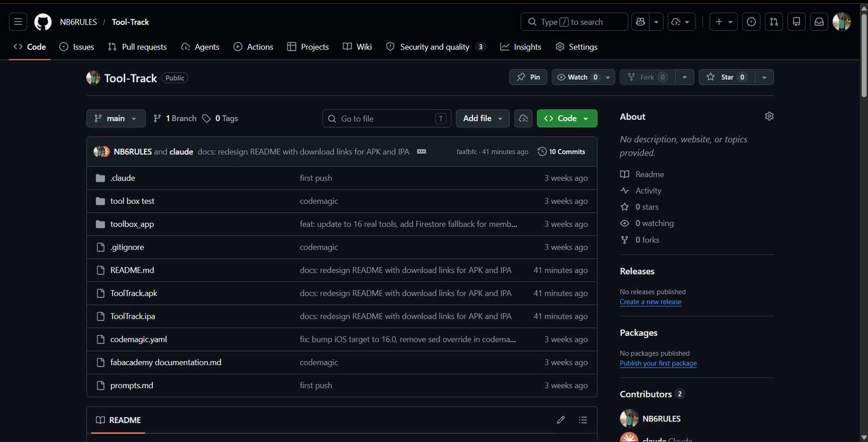The height and width of the screenshot is (442, 868).
Task: Expand the Copilot dropdown arrow
Action: point(656,22)
